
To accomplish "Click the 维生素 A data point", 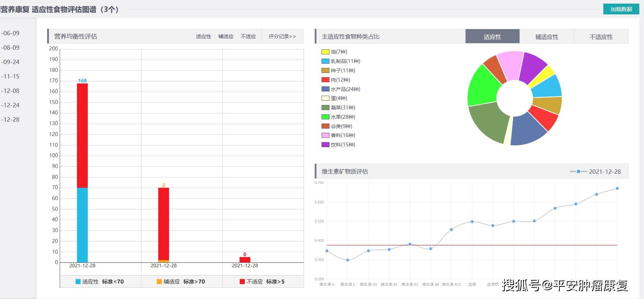I will click(327, 251).
